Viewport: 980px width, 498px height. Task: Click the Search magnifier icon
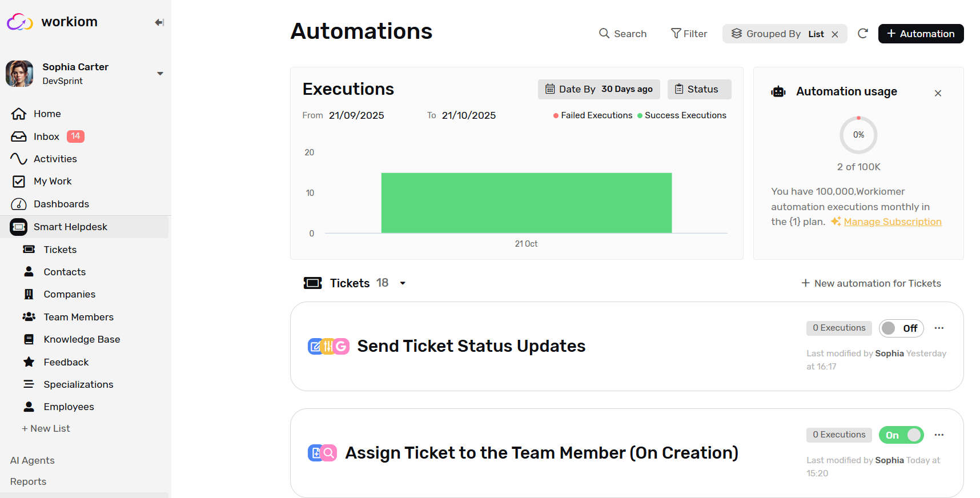click(x=604, y=34)
